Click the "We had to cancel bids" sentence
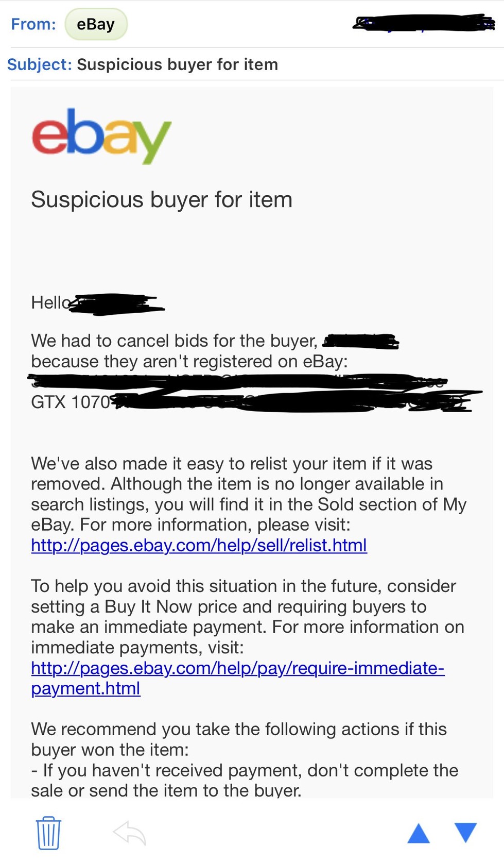 (x=174, y=341)
